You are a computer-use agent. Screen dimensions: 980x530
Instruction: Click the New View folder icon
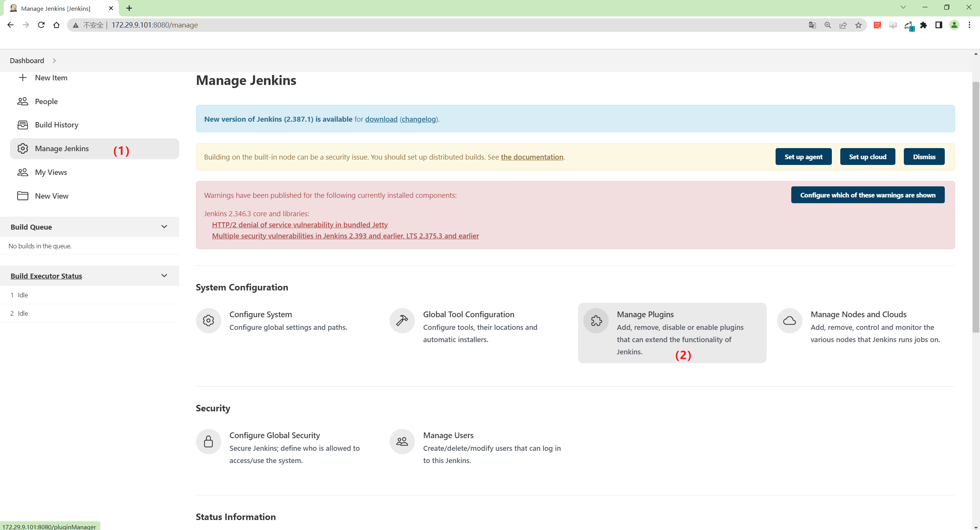click(x=23, y=196)
